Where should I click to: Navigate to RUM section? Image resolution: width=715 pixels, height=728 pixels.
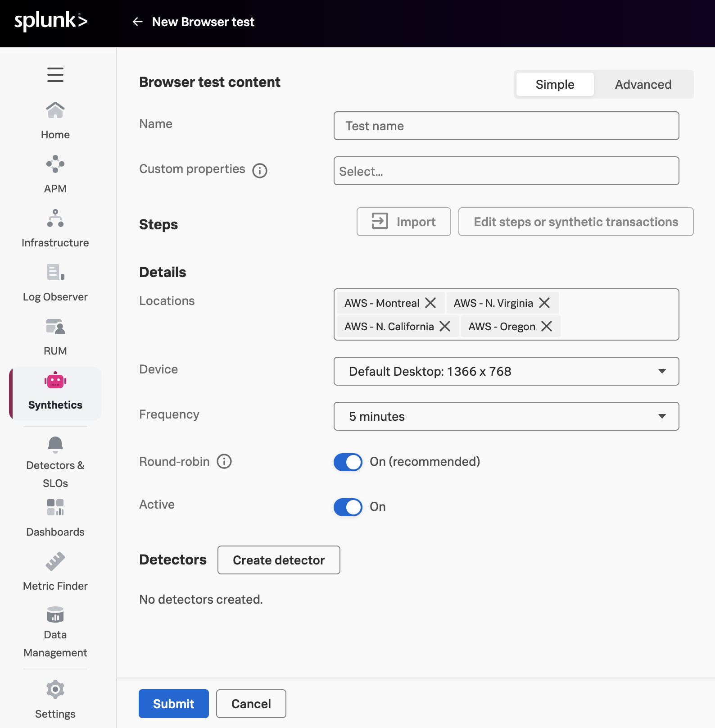[x=55, y=337]
